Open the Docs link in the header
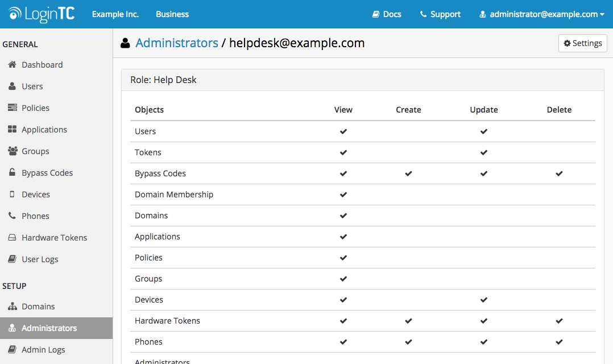Screen dimensions: 613x364 (387, 14)
